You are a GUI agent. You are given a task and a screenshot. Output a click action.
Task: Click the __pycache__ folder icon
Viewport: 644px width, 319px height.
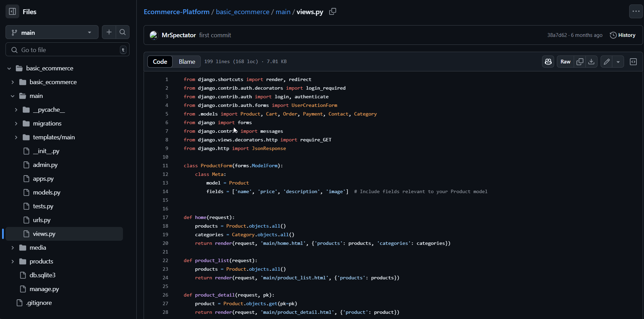click(x=26, y=110)
